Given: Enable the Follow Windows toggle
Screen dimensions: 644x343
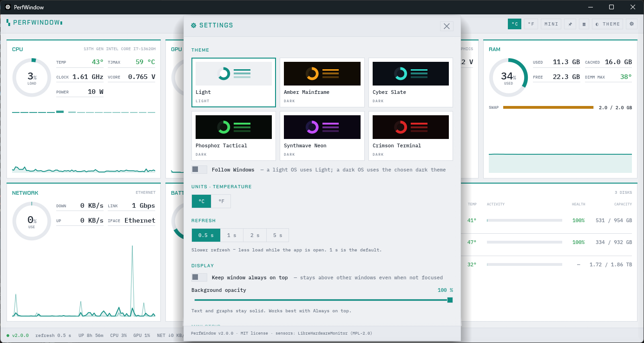Looking at the screenshot, I should (199, 170).
